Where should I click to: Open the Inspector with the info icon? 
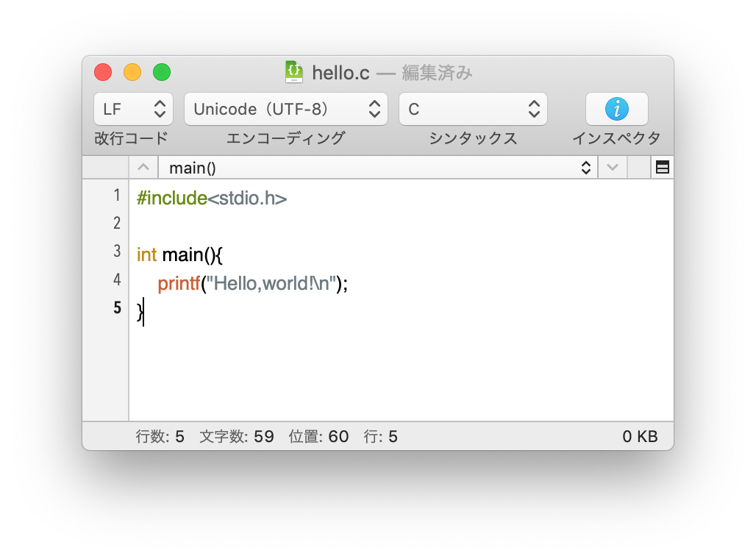click(617, 109)
